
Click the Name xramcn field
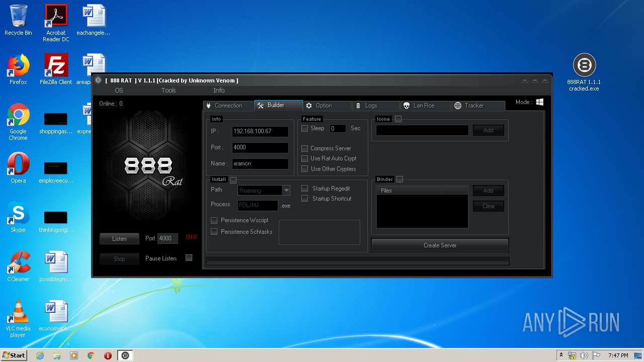(x=260, y=164)
